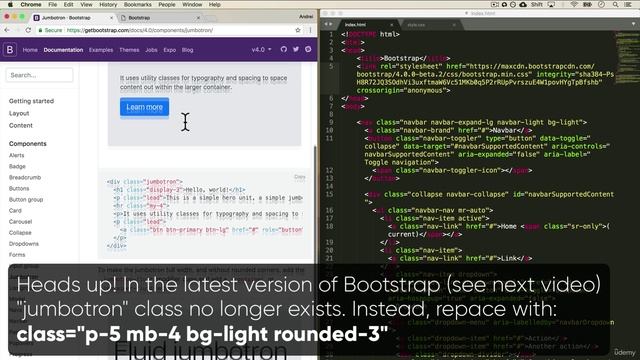
Task: Open the Help menu
Action: [x=215, y=4]
